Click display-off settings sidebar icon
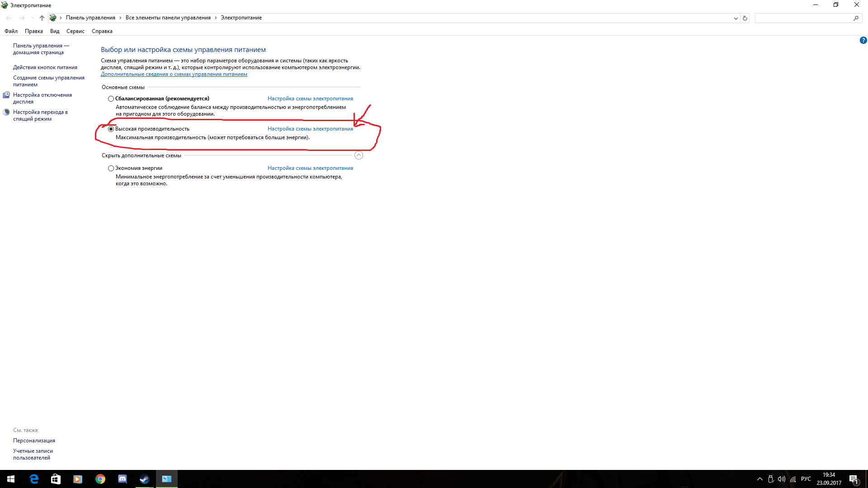 point(6,95)
